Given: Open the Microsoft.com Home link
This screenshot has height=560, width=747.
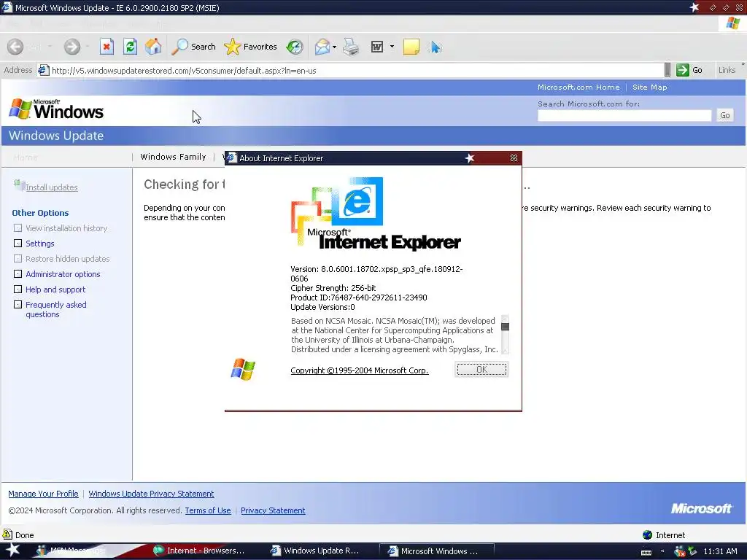Looking at the screenshot, I should tap(578, 87).
